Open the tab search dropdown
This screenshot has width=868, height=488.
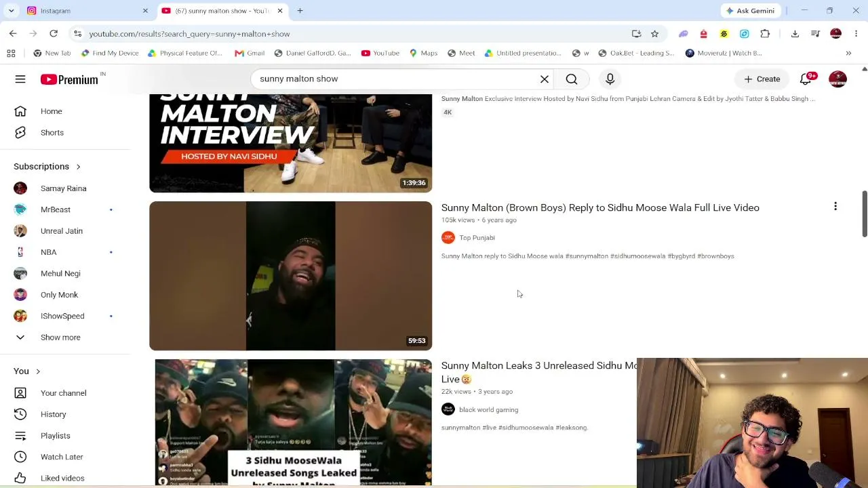tap(11, 11)
